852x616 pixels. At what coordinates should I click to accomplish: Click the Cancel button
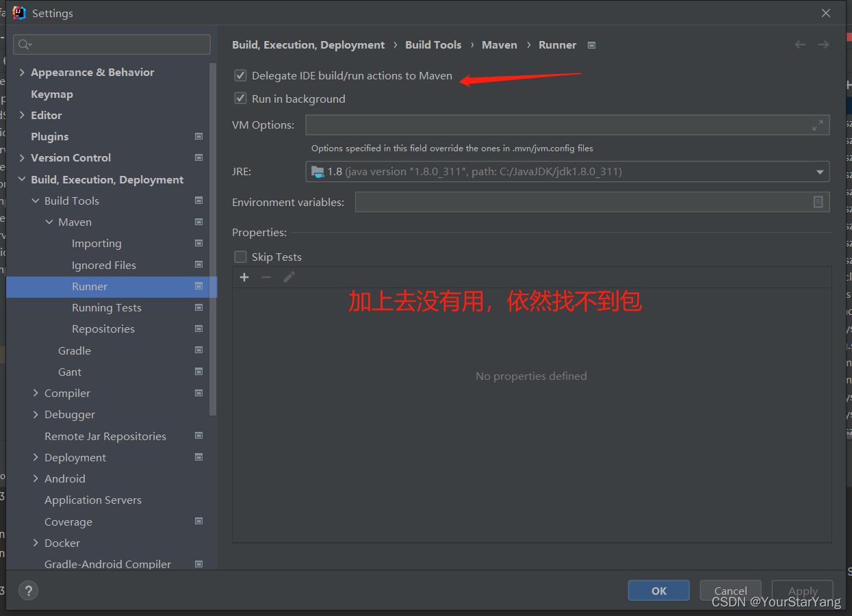point(730,590)
